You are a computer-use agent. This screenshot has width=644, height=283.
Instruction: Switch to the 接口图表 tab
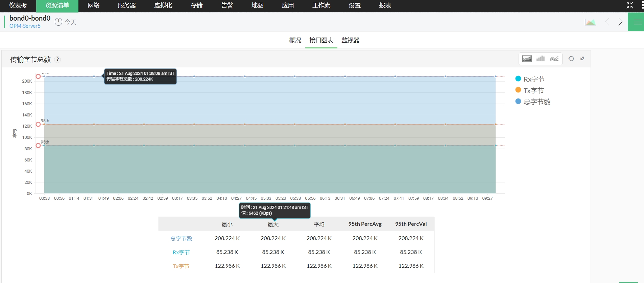(x=321, y=40)
